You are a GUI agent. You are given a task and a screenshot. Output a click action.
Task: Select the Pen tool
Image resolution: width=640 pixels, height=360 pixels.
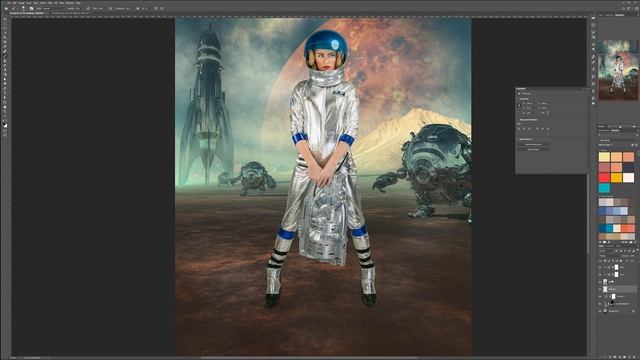(5, 87)
